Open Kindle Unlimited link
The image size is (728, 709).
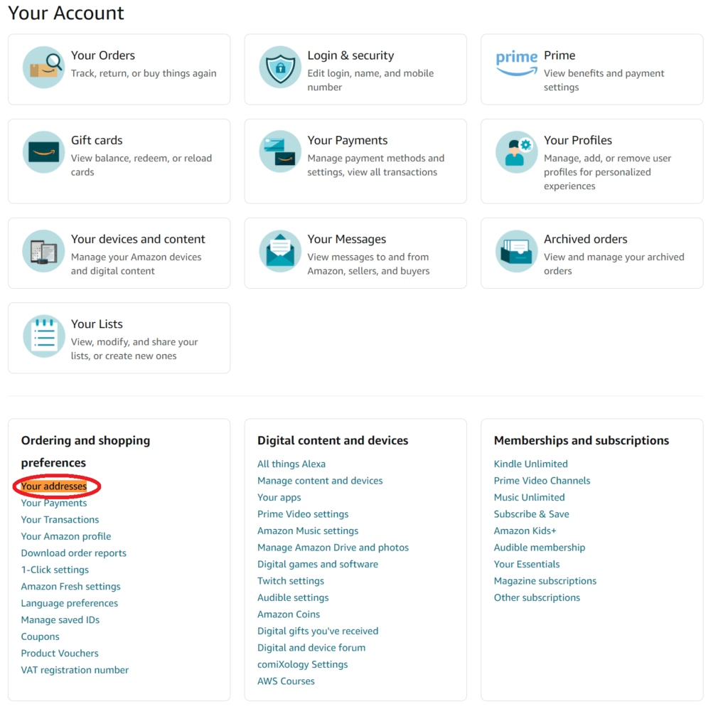530,464
